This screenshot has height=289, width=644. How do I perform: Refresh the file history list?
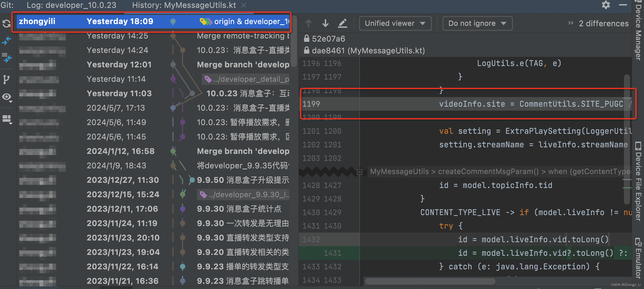pyautogui.click(x=7, y=23)
